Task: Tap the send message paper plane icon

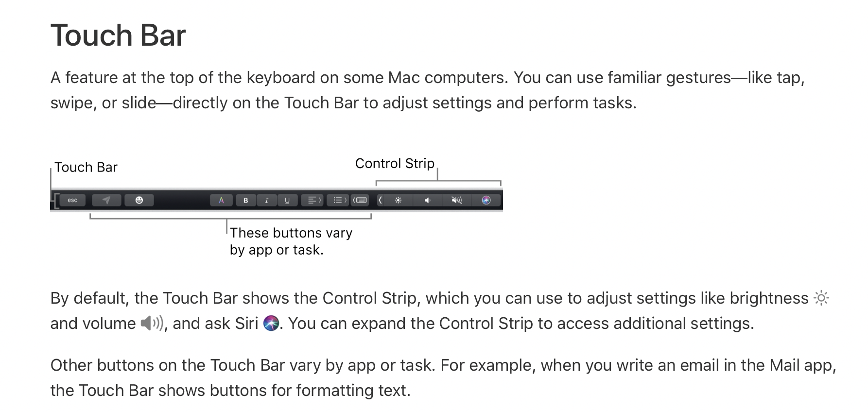Action: [106, 200]
